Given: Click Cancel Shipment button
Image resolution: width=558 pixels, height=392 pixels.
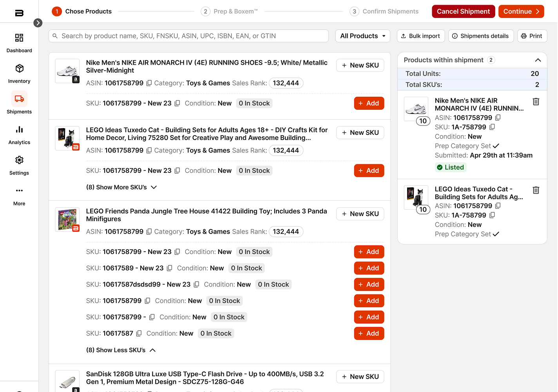Looking at the screenshot, I should tap(463, 11).
